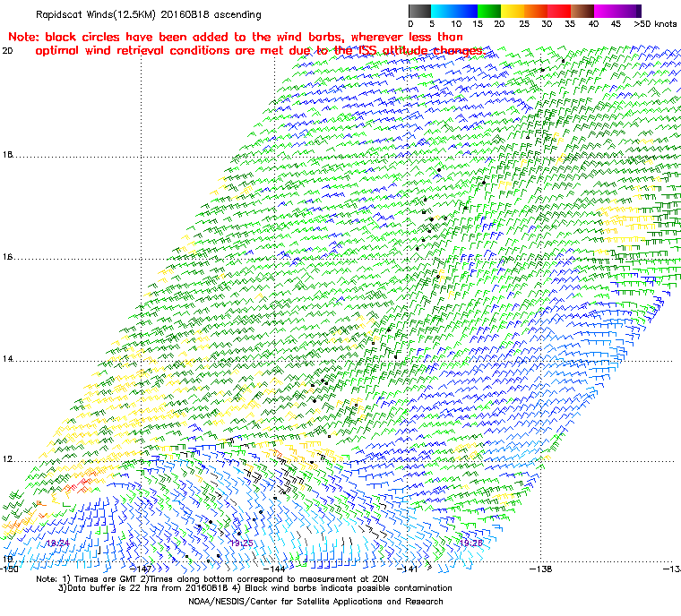Click the latitude label '16'

pos(7,257)
